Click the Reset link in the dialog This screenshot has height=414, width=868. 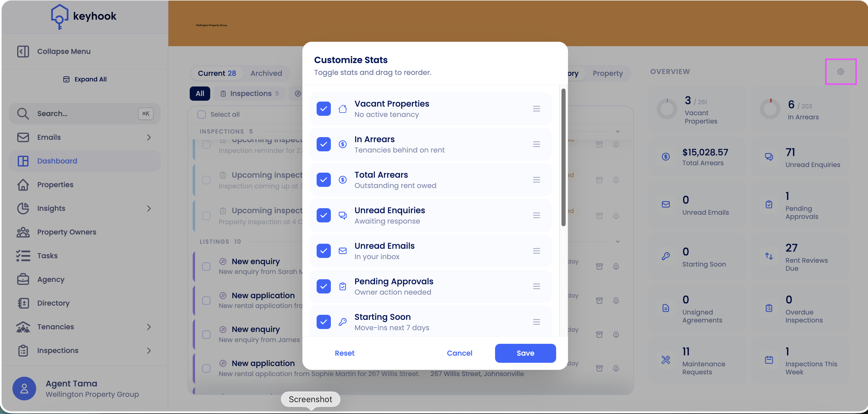tap(344, 353)
